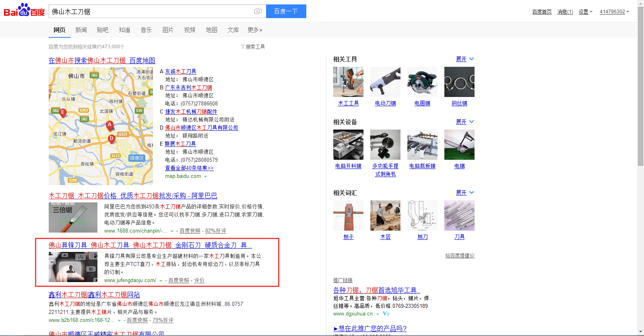Image resolution: width=644 pixels, height=336 pixels.
Task: Click the V2 verification badge icon
Action: (386, 314)
